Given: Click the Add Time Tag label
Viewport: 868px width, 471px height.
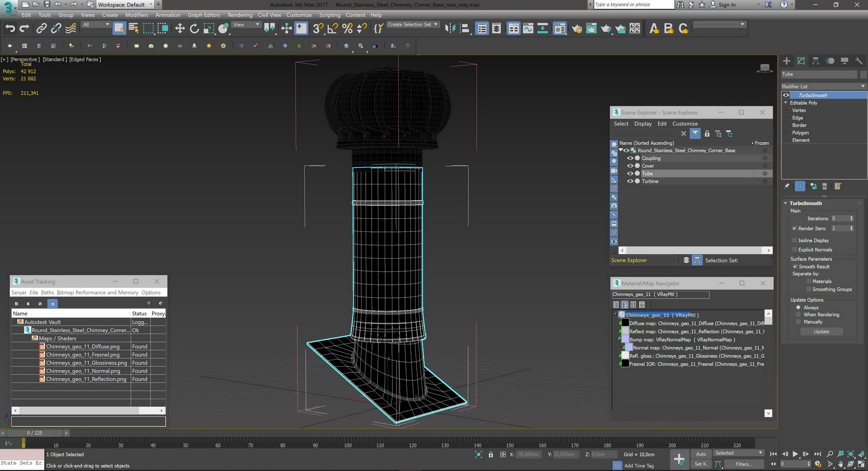Looking at the screenshot, I should tap(639, 466).
